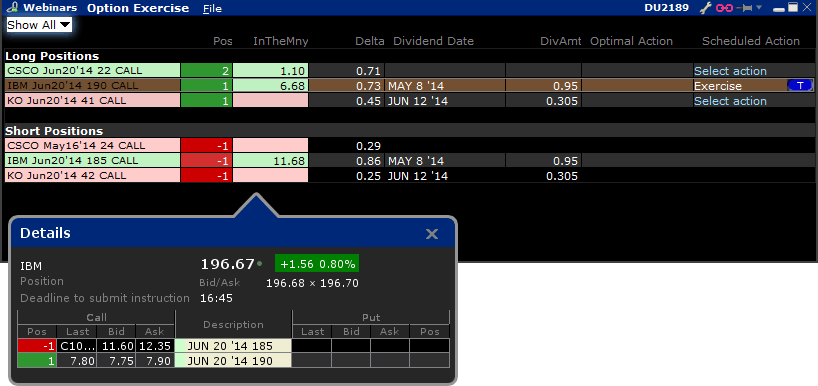
Task: Click the Bid/Ask quote 196.68 × 196.70
Action: click(312, 283)
